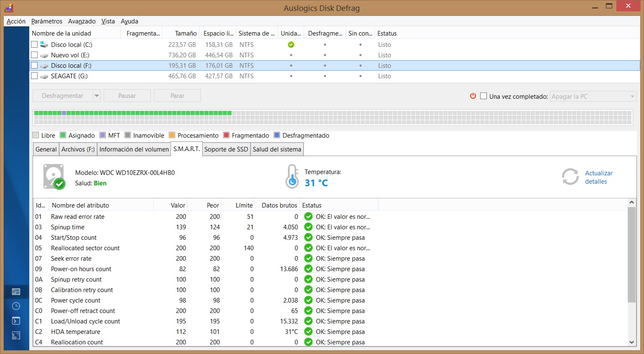Select the Reallocation count attribute row
644x354 pixels.
click(x=330, y=342)
